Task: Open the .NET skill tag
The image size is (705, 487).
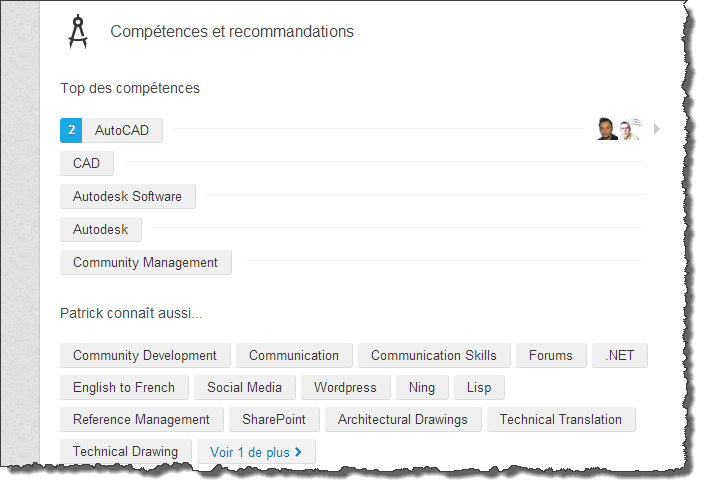Action: (x=620, y=355)
